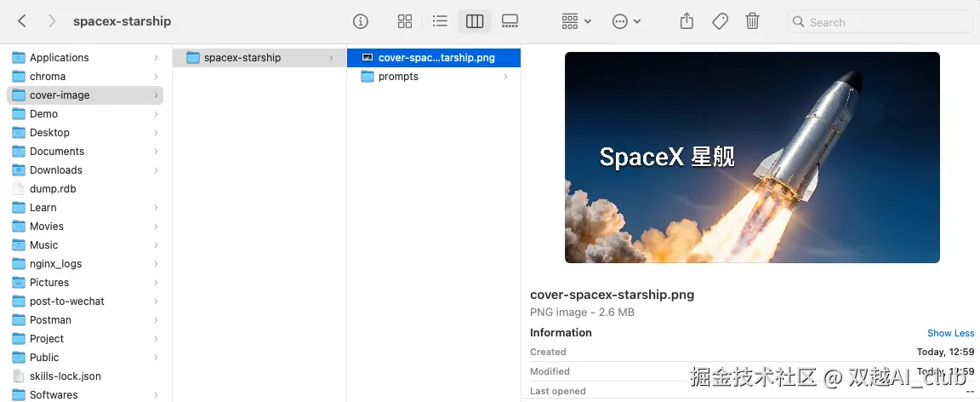This screenshot has width=980, height=402.
Task: Expand chevron beside prompts folder
Action: 505,77
